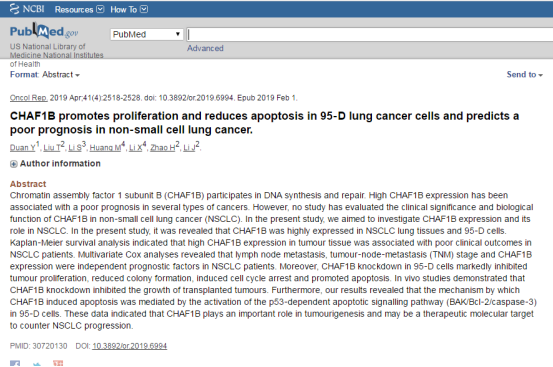
Task: Open author Liu T link
Action: point(52,148)
